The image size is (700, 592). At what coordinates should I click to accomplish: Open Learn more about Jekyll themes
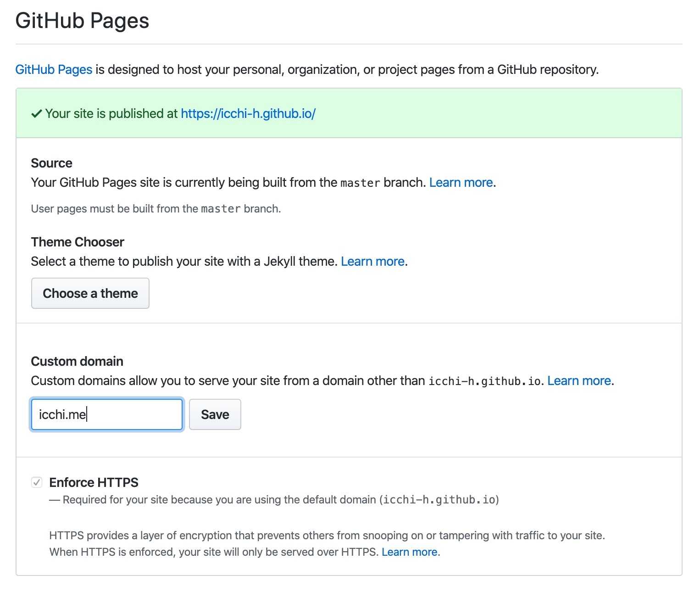372,261
